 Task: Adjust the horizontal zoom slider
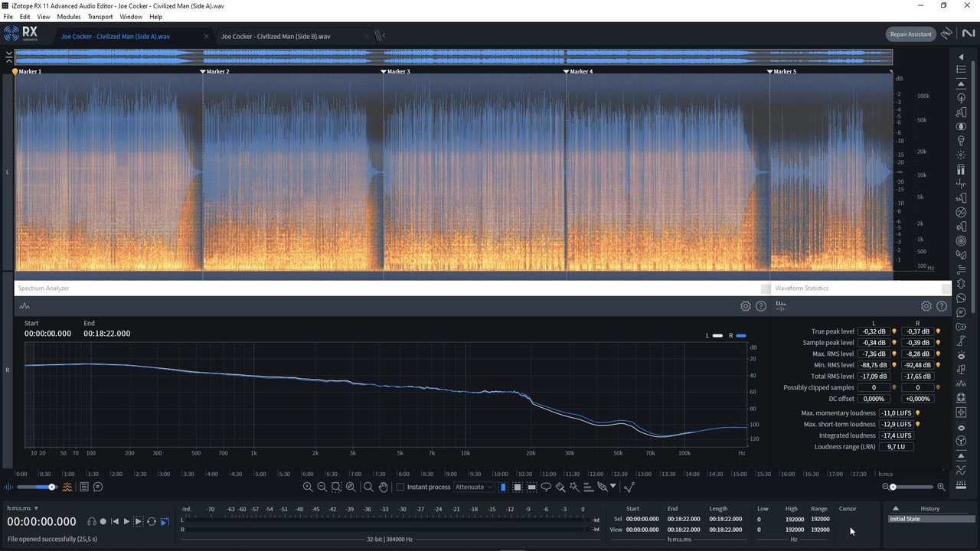click(914, 487)
